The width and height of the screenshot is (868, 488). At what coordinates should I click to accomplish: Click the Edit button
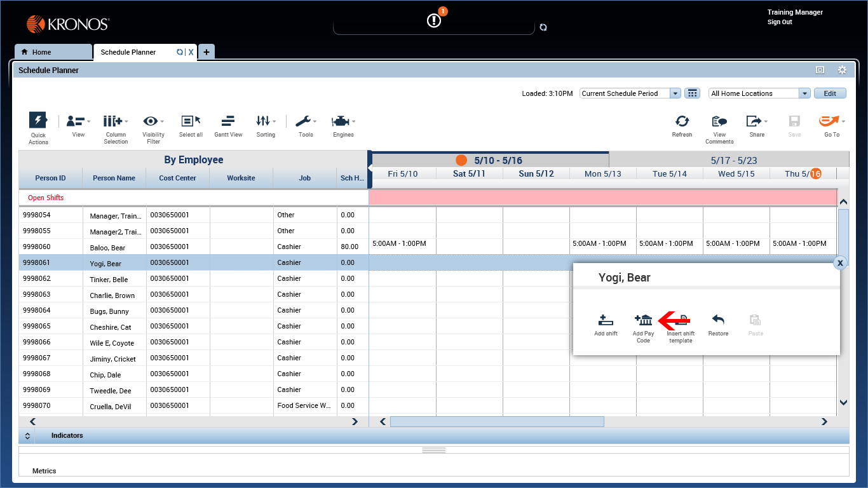point(830,93)
